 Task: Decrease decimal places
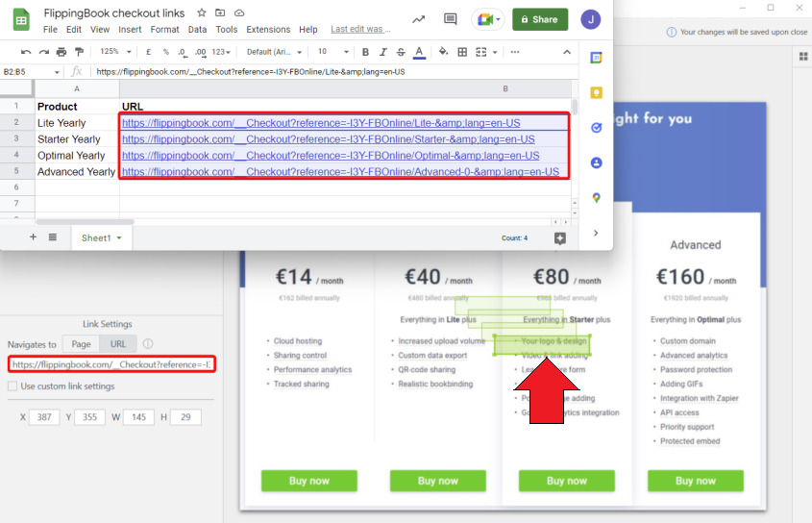tap(182, 52)
